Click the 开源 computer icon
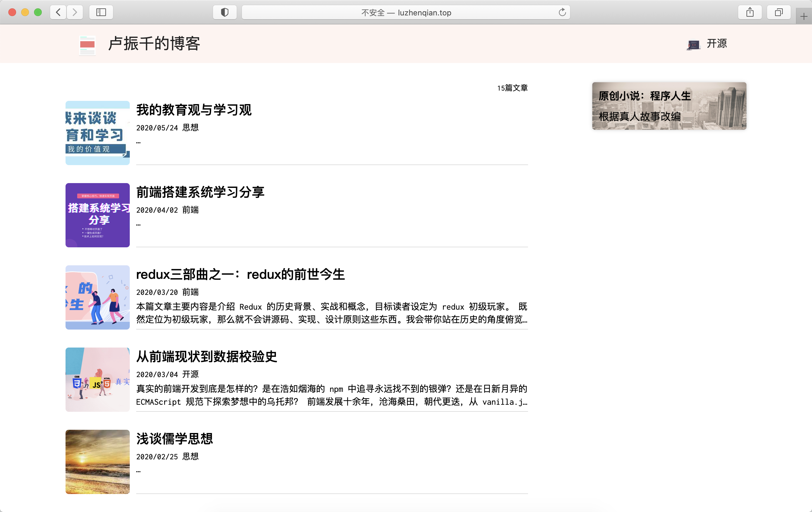 [693, 44]
